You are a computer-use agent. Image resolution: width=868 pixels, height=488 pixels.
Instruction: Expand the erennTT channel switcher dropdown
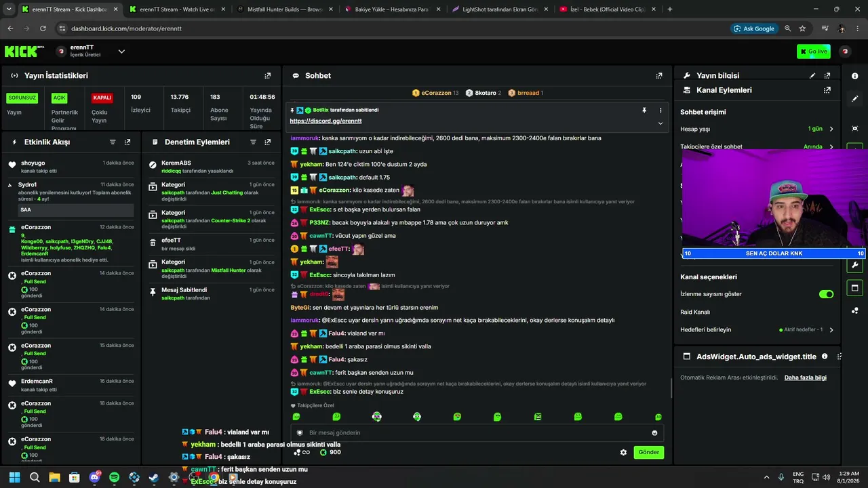pos(121,52)
